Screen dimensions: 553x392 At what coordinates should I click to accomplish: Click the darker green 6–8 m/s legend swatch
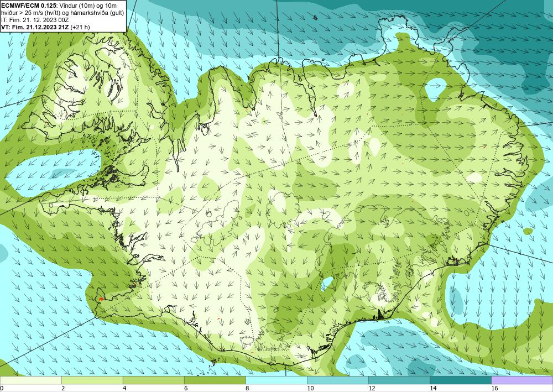(215, 380)
